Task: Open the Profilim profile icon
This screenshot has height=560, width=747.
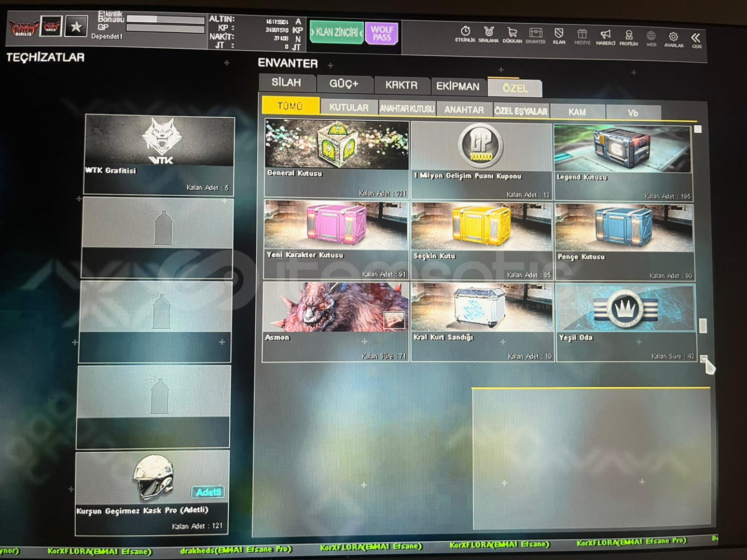Action: tap(629, 38)
